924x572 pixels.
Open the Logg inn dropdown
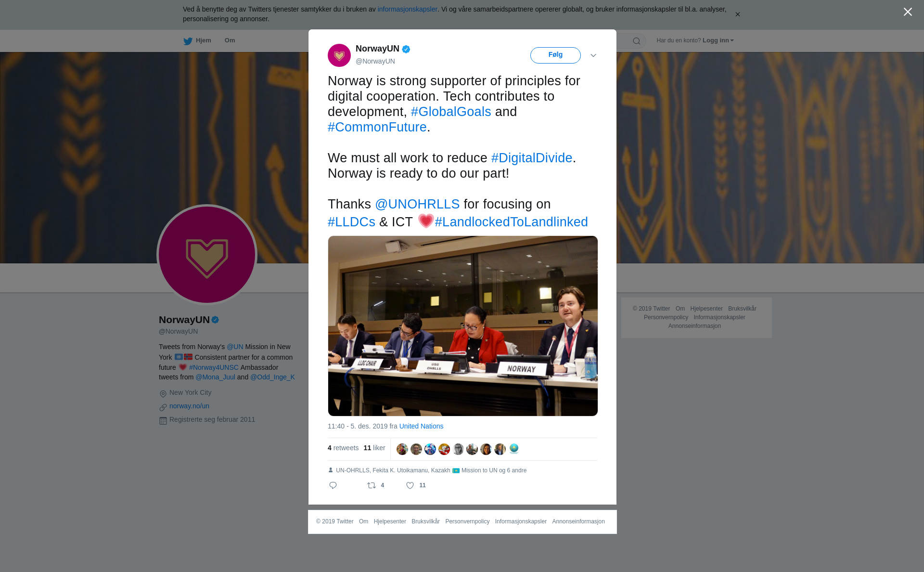pyautogui.click(x=718, y=40)
